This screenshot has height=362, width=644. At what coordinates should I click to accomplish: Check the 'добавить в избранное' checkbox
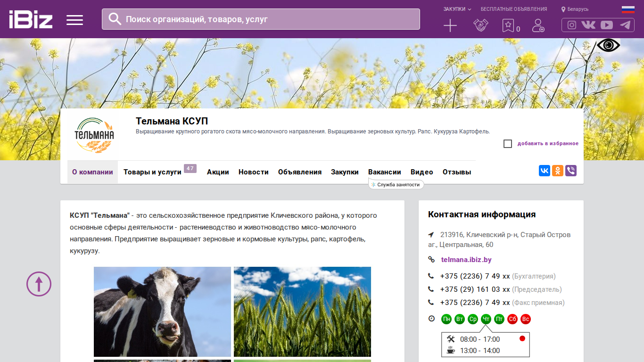click(x=508, y=144)
